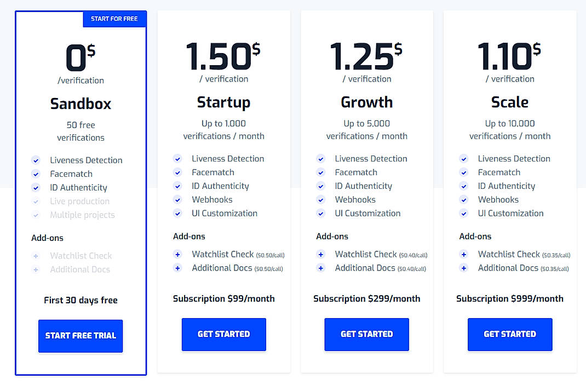Click the START FREE TRIAL button

pyautogui.click(x=81, y=337)
